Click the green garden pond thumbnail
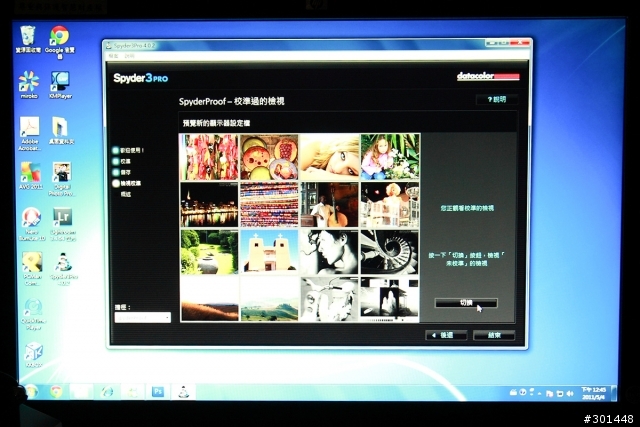 [209, 252]
